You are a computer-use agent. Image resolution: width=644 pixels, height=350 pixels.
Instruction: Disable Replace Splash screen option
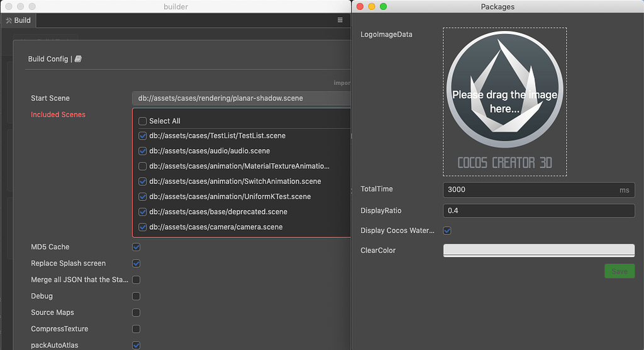[136, 263]
